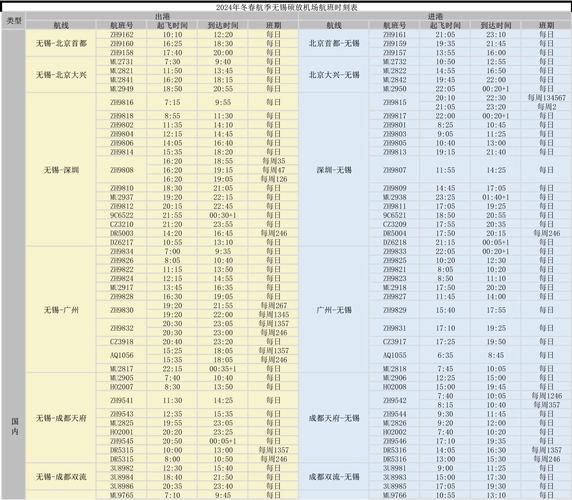Image resolution: width=572 pixels, height=500 pixels.
Task: Select route cell '北京大兴-无锡'
Action: tap(334, 75)
